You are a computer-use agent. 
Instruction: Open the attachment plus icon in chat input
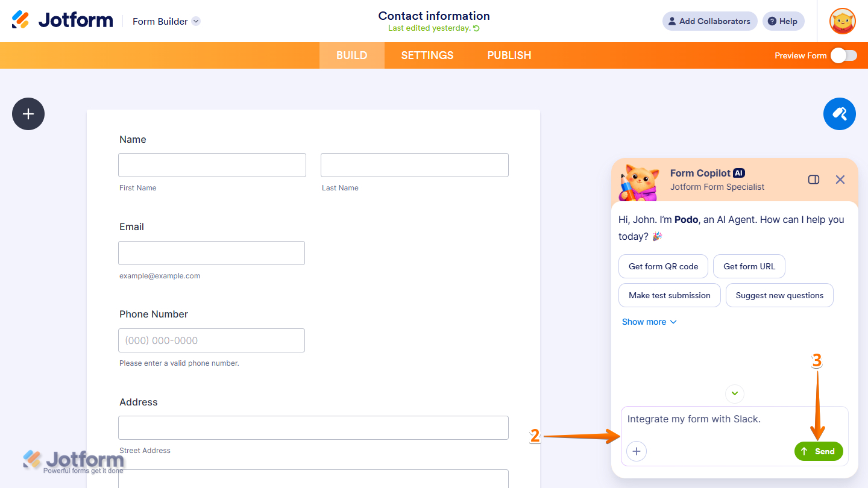tap(636, 451)
